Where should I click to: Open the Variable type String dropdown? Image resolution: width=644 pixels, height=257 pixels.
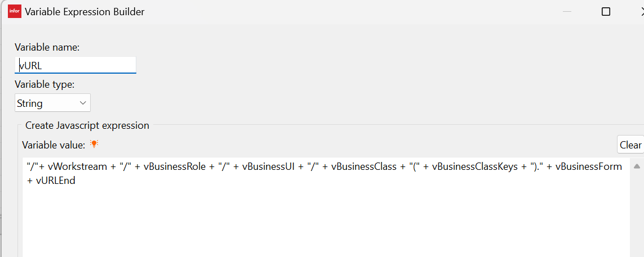tap(52, 103)
